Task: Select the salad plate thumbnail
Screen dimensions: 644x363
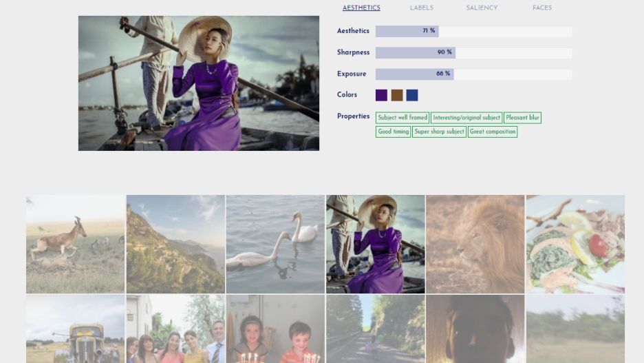Action: click(575, 245)
